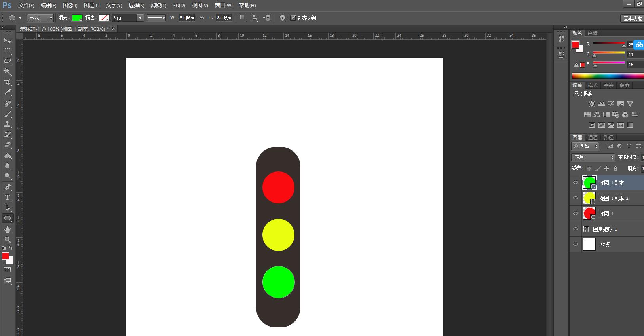Open the 文件(F) menu

point(26,6)
